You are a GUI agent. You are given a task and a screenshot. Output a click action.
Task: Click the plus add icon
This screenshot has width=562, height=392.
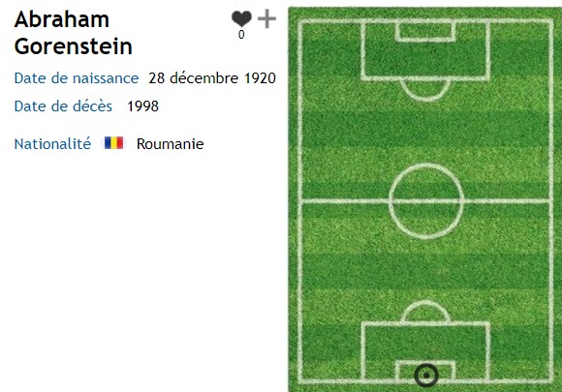267,19
